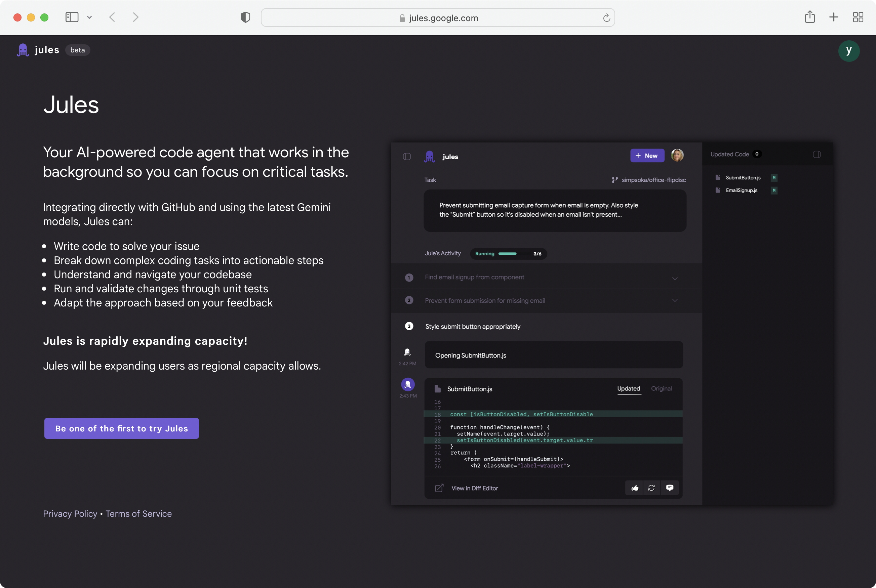Open the simpsoka/office-flipdisc repository label
This screenshot has width=876, height=588.
[x=654, y=180]
